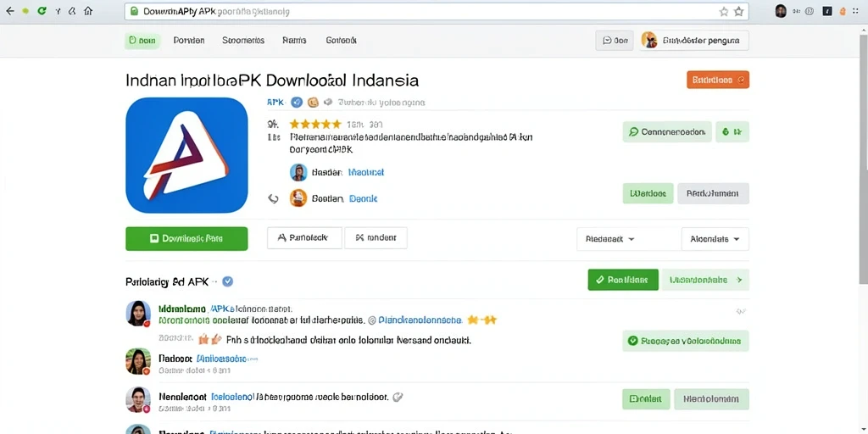Click the 'Indnan ... Download Indansia' page title

click(272, 81)
